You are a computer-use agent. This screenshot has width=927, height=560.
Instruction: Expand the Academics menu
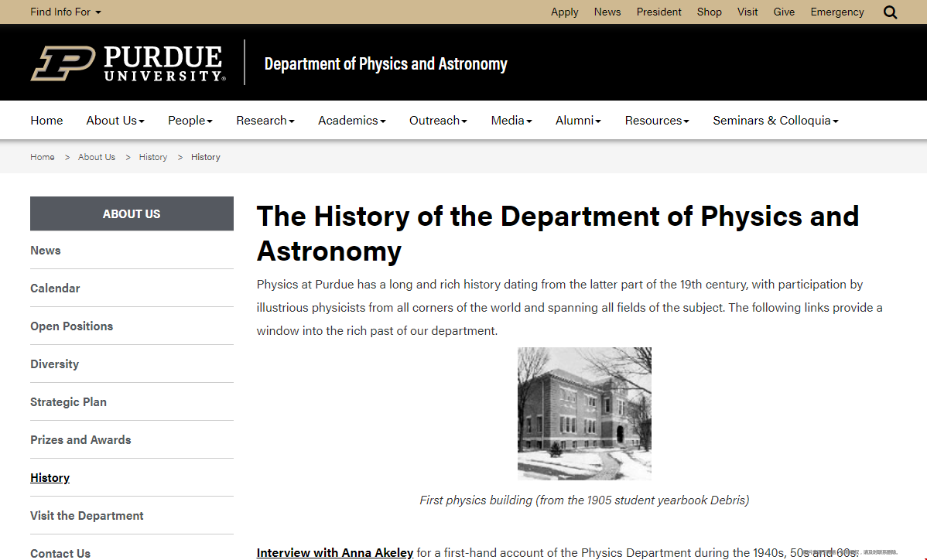[x=352, y=121]
